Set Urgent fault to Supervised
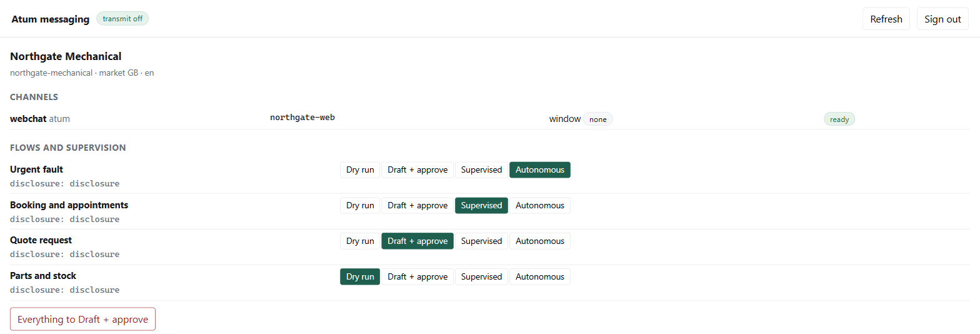Image resolution: width=980 pixels, height=334 pixels. pyautogui.click(x=481, y=170)
